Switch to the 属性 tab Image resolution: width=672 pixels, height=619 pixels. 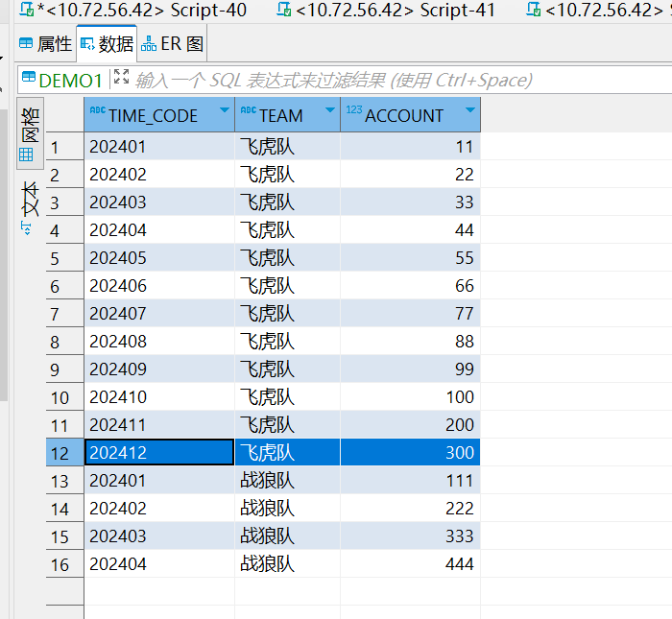(45, 44)
